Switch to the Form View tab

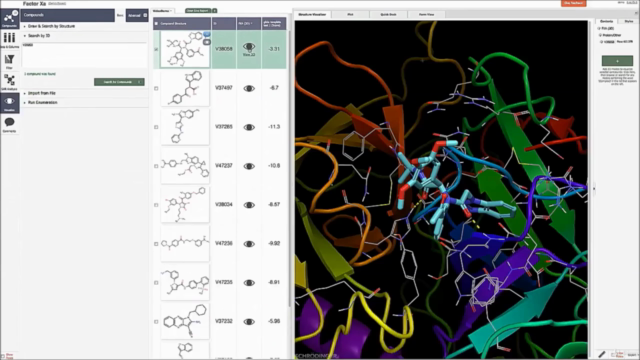click(427, 14)
